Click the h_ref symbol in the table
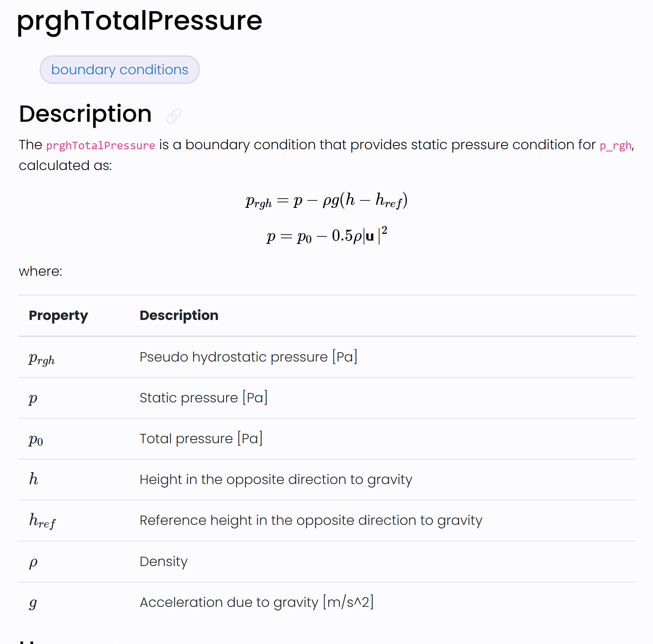The image size is (653, 644). click(x=42, y=520)
